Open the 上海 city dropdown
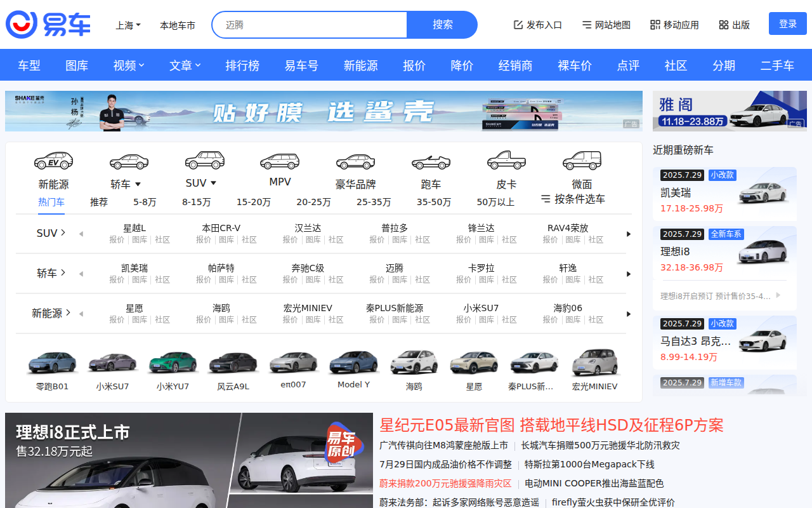812x508 pixels. point(128,25)
